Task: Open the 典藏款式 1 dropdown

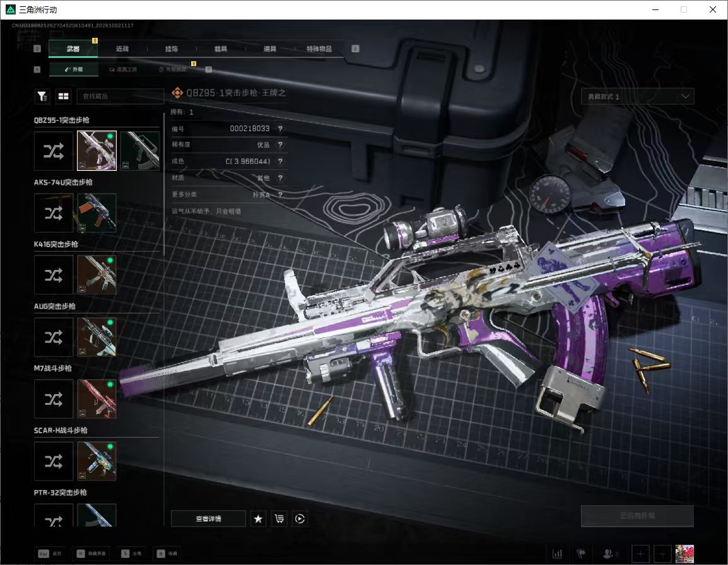Action: [x=637, y=96]
